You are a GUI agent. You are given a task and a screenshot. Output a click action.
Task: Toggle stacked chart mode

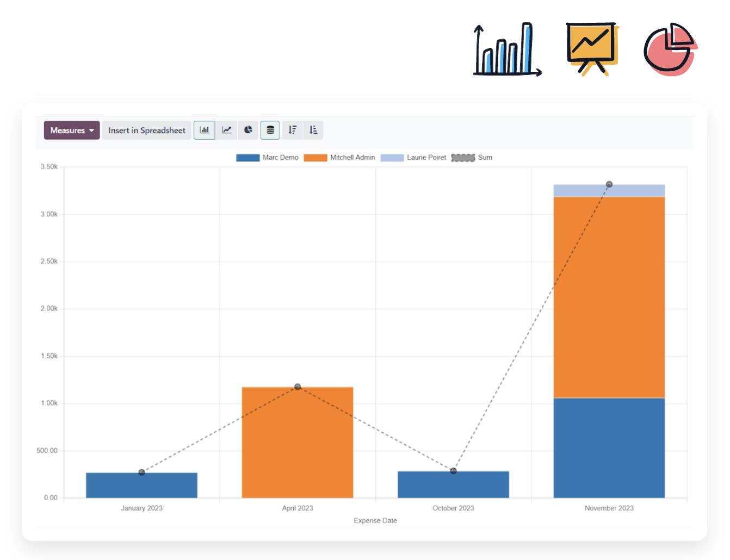tap(270, 130)
